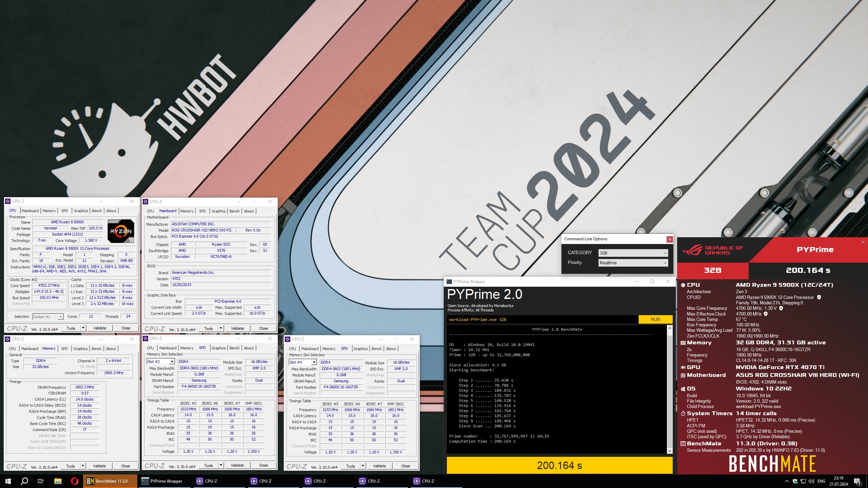Viewport: 868px width, 488px height.
Task: Show hidden system tray icons
Action: click(787, 481)
